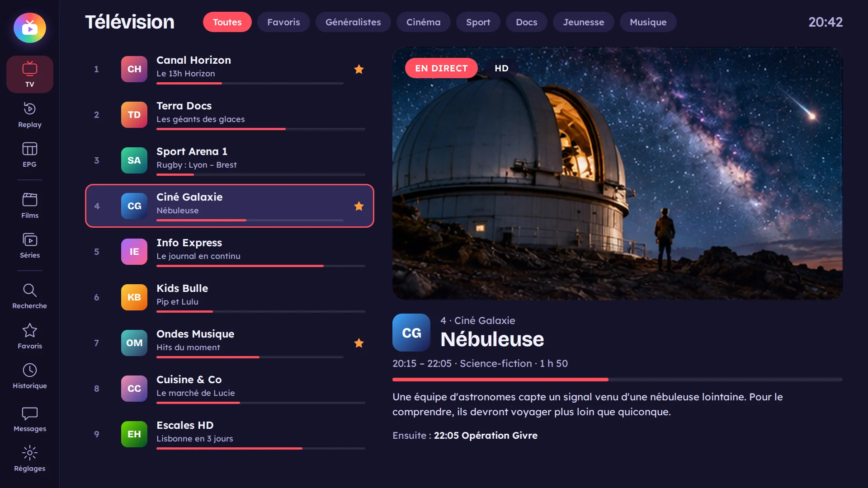Select channel name Escales HD

tap(185, 425)
